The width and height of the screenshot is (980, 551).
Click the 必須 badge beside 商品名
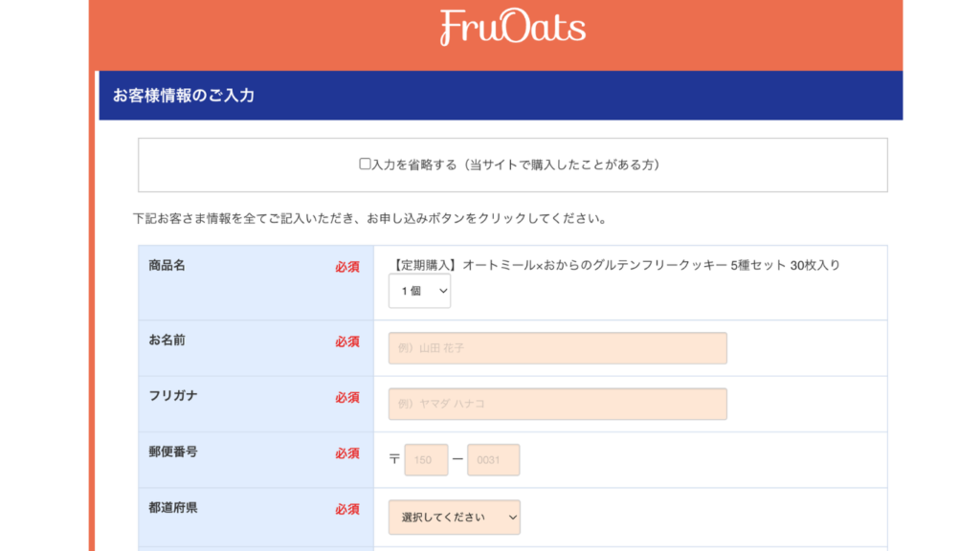click(x=346, y=267)
